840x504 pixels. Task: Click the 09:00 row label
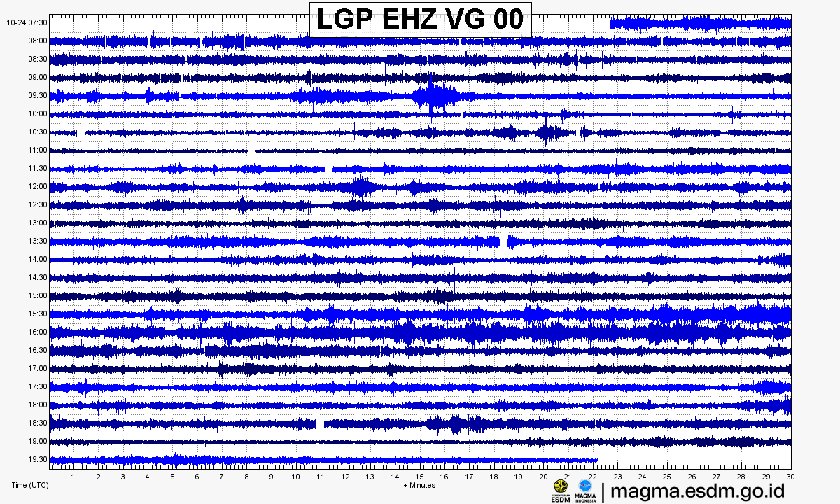pyautogui.click(x=38, y=77)
